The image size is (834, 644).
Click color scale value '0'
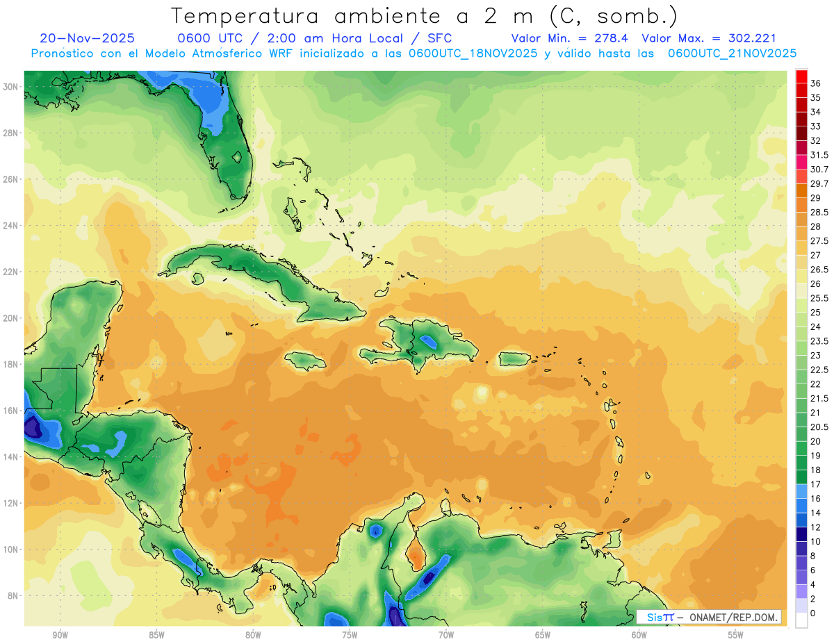[814, 613]
